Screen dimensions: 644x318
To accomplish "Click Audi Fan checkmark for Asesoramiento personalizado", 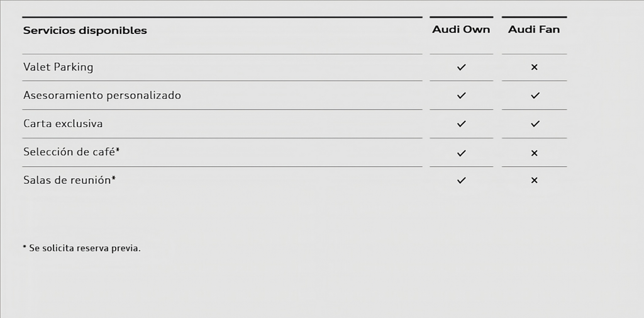I will pyautogui.click(x=535, y=96).
